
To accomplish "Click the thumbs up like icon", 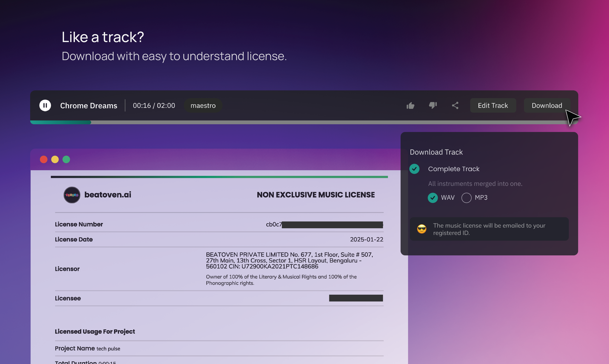I will [410, 106].
